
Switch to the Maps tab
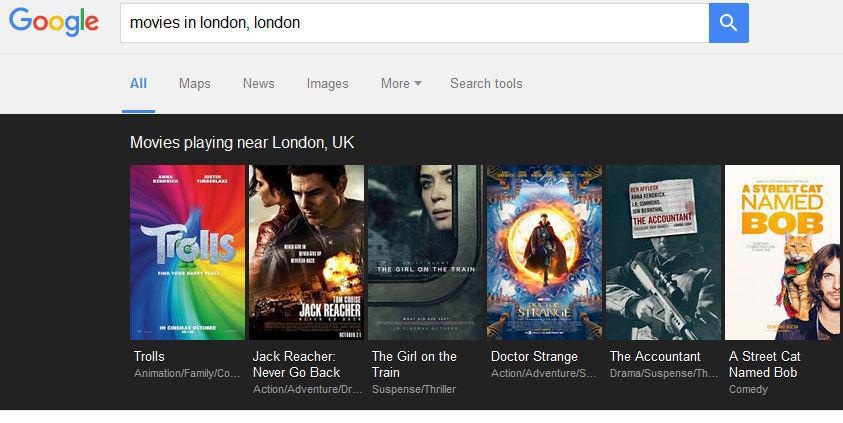pos(195,84)
